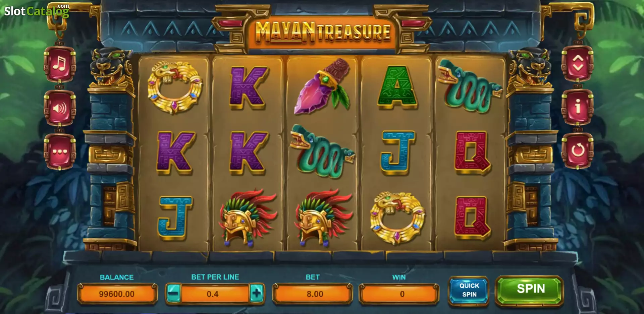The width and height of the screenshot is (644, 314).
Task: Expand the up-down arrows button
Action: point(578,63)
